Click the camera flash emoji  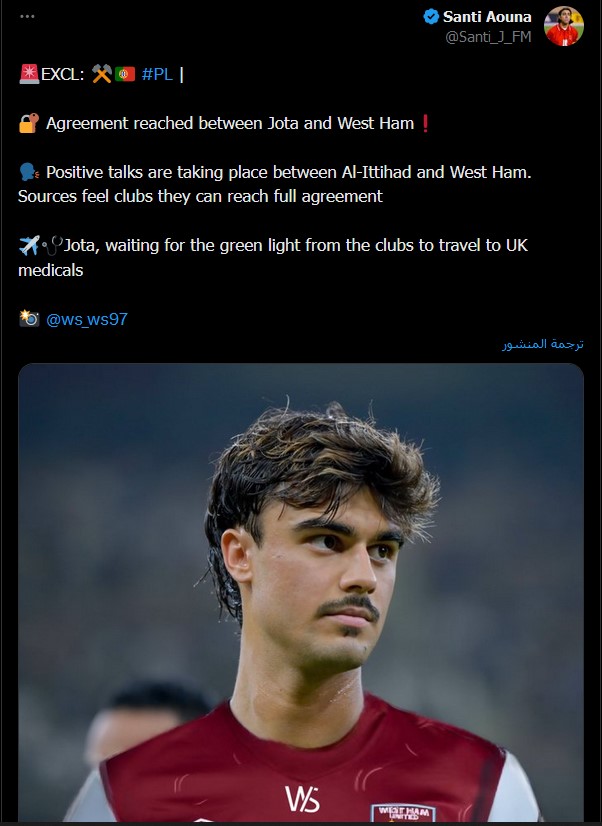(29, 319)
